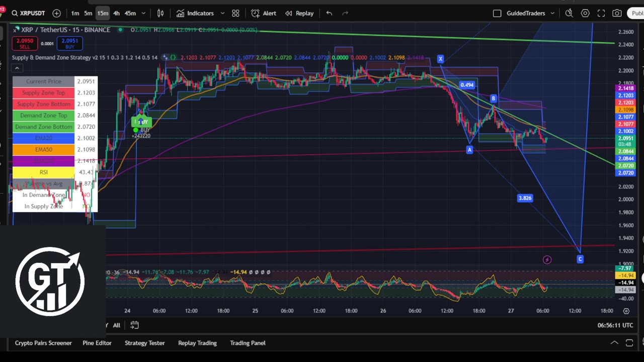Switch to 45m timeframe
This screenshot has width=644, height=362.
130,13
